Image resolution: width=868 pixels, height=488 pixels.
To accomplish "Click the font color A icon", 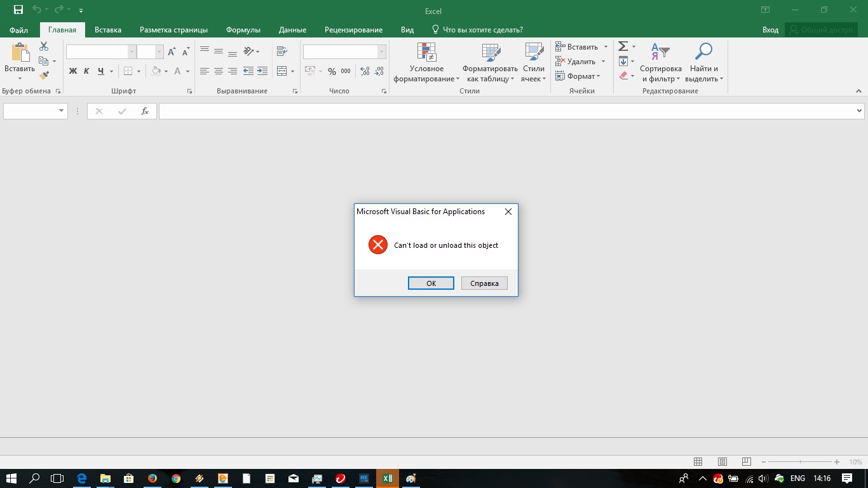I will point(178,71).
